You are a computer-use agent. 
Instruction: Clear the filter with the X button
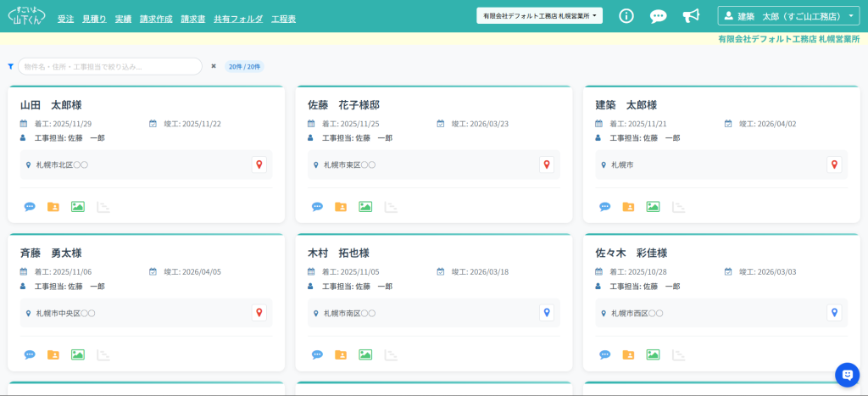[214, 66]
